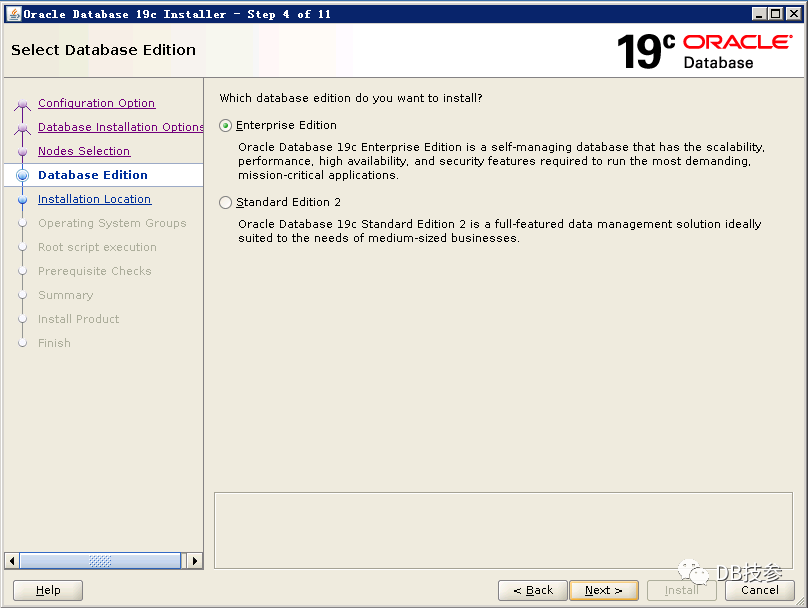The height and width of the screenshot is (608, 808).
Task: Click the 'Operating System Groups' step text
Action: pos(112,223)
